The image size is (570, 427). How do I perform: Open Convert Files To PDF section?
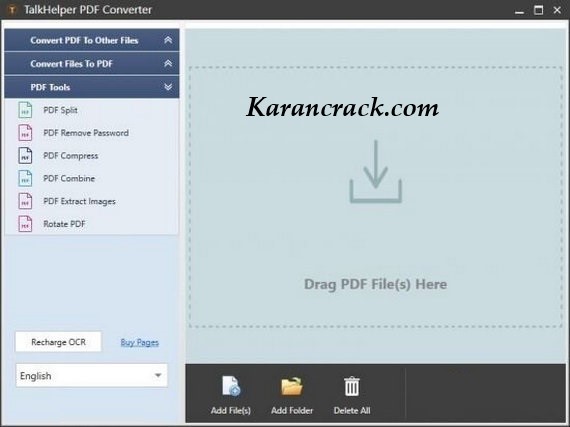click(x=92, y=64)
